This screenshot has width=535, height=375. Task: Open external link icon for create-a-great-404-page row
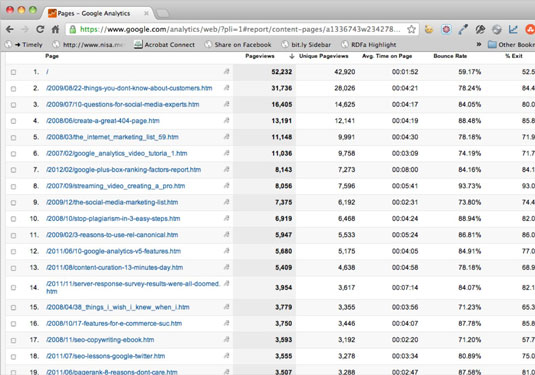click(x=226, y=120)
